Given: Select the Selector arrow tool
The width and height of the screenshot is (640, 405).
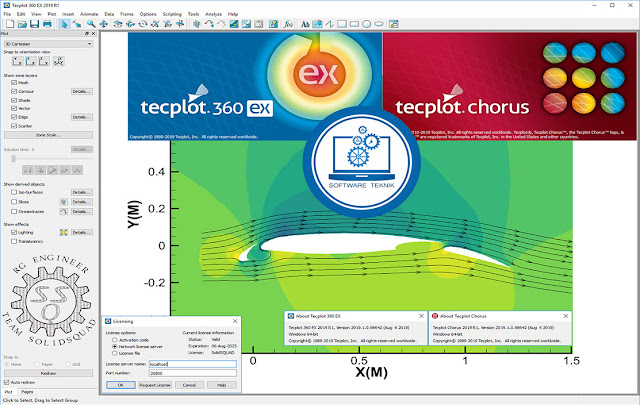Looking at the screenshot, I should [64, 24].
